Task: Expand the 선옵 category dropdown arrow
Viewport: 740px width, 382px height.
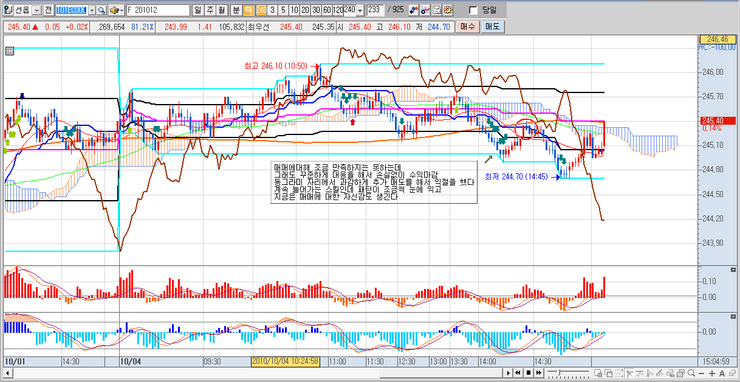Action: click(x=36, y=10)
